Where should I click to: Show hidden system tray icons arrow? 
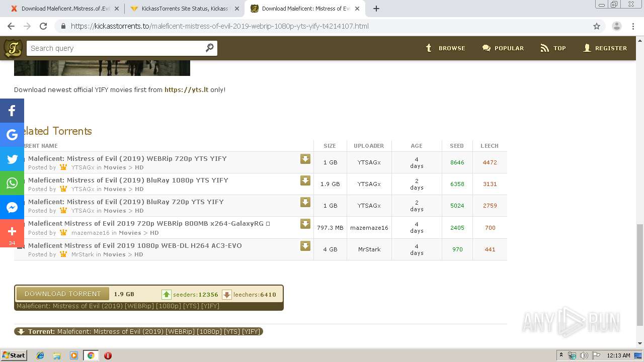561,355
